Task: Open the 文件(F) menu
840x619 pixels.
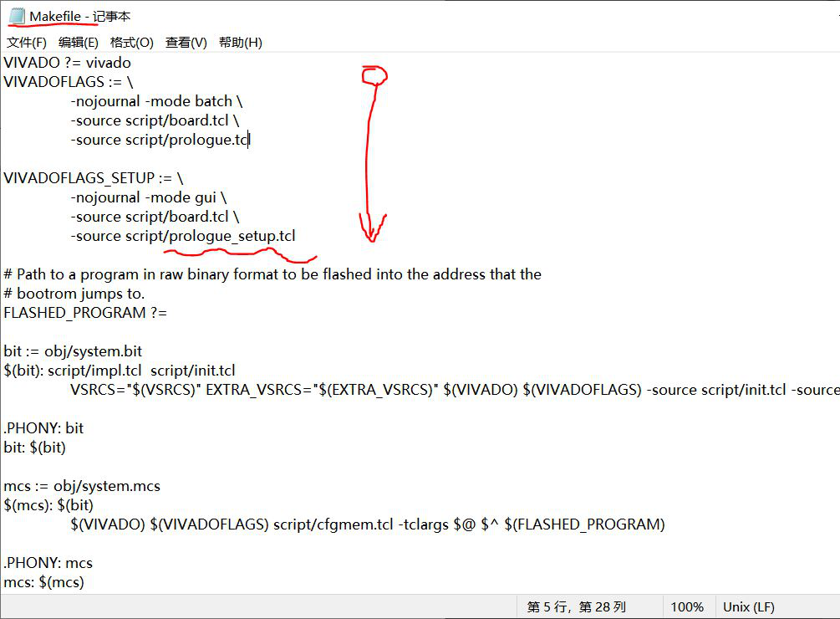Action: 27,43
